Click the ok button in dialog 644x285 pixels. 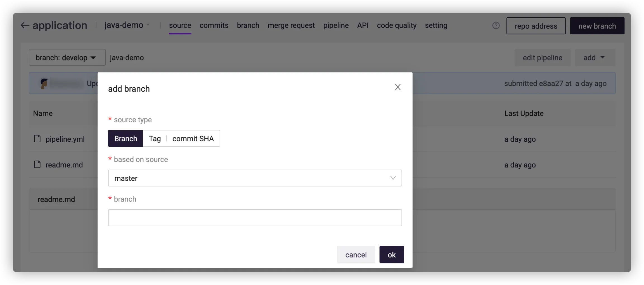(x=391, y=254)
